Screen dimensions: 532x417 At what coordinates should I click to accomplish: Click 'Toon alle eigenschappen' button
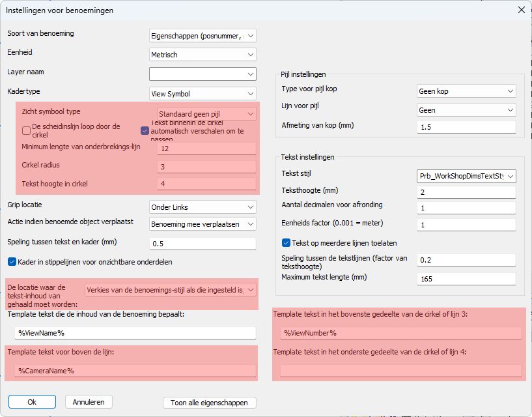coord(210,403)
